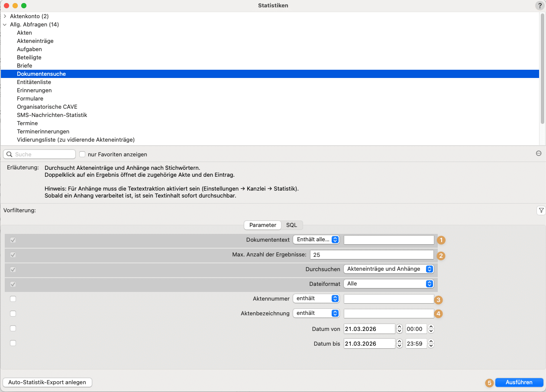The width and height of the screenshot is (546, 392).
Task: Select Terminerinnerungen in the query list
Action: (x=43, y=131)
